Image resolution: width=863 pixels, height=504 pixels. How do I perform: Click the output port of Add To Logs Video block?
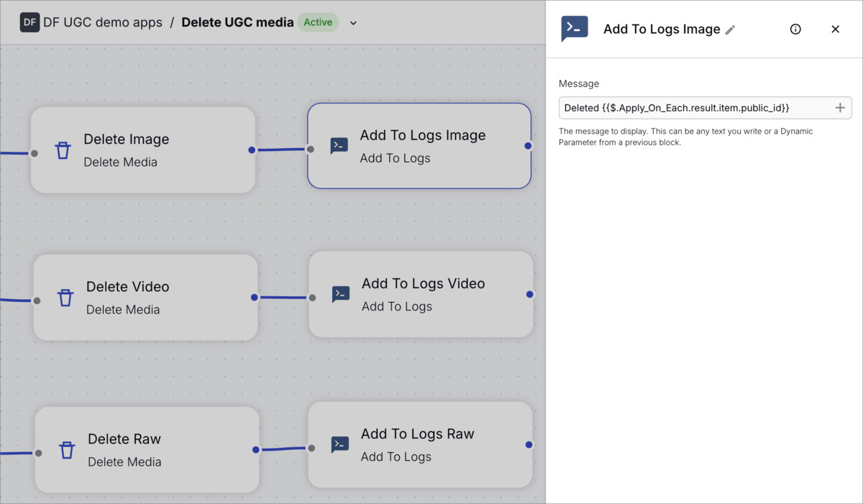[530, 294]
